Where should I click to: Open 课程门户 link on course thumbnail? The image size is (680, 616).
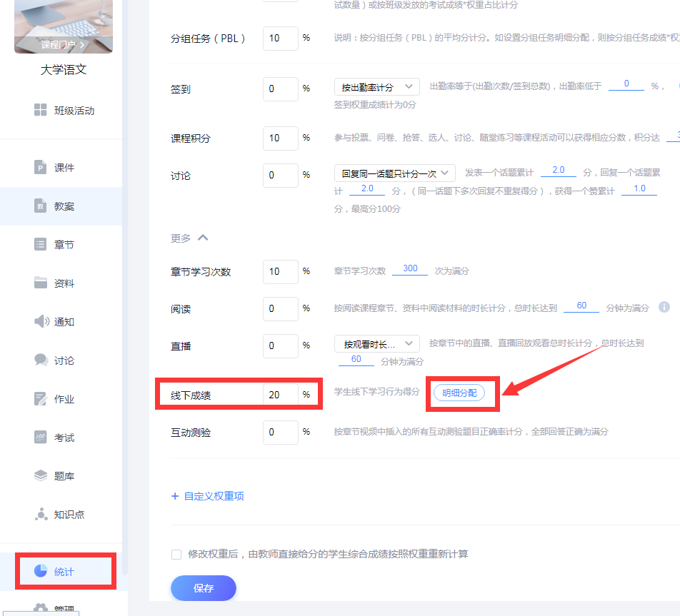(63, 44)
